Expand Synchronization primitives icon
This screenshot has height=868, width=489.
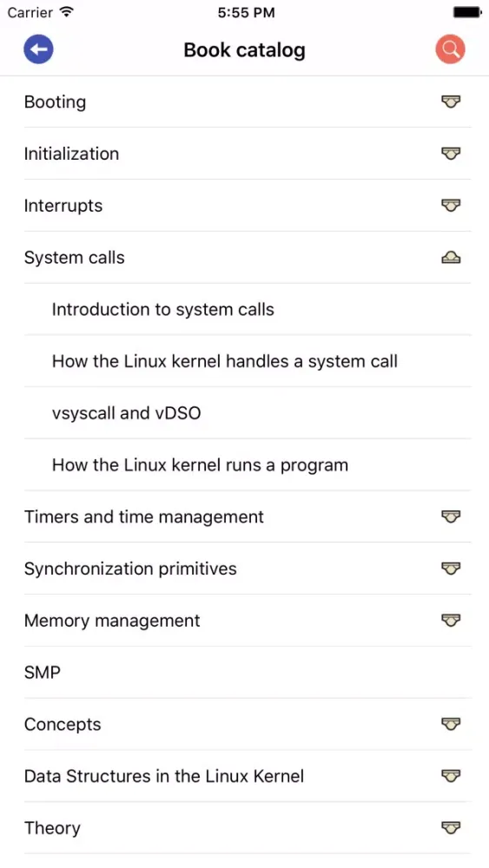pos(451,569)
